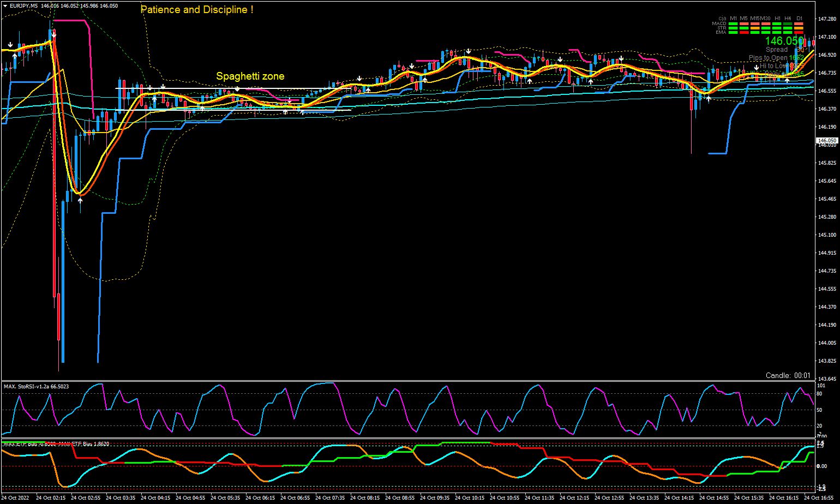Screen dimensions: 840x504
Task: Click the down arrow under 'Spaghetti zone' label
Action: (x=237, y=88)
